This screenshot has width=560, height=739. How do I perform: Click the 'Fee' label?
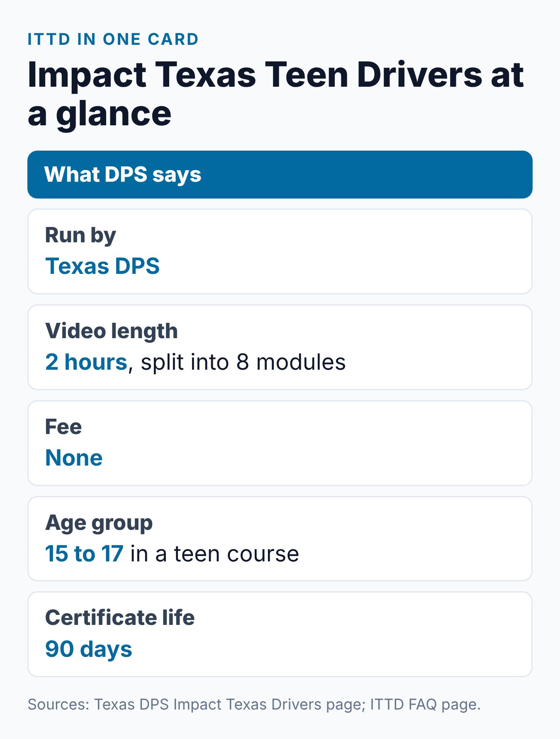[x=63, y=427]
